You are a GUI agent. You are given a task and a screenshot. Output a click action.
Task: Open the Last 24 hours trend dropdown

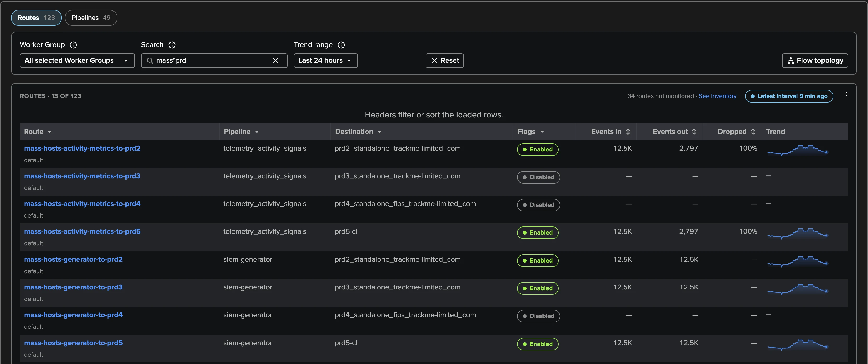pyautogui.click(x=325, y=61)
